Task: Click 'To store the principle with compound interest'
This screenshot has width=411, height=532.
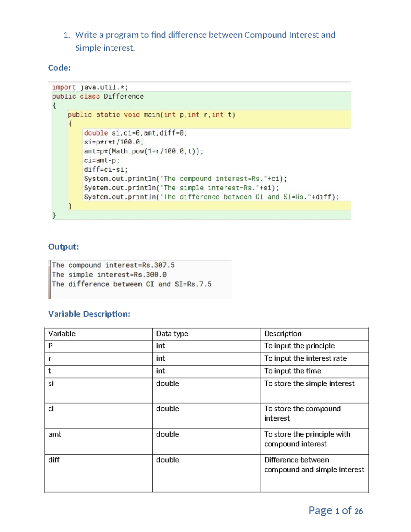Action: click(x=307, y=439)
